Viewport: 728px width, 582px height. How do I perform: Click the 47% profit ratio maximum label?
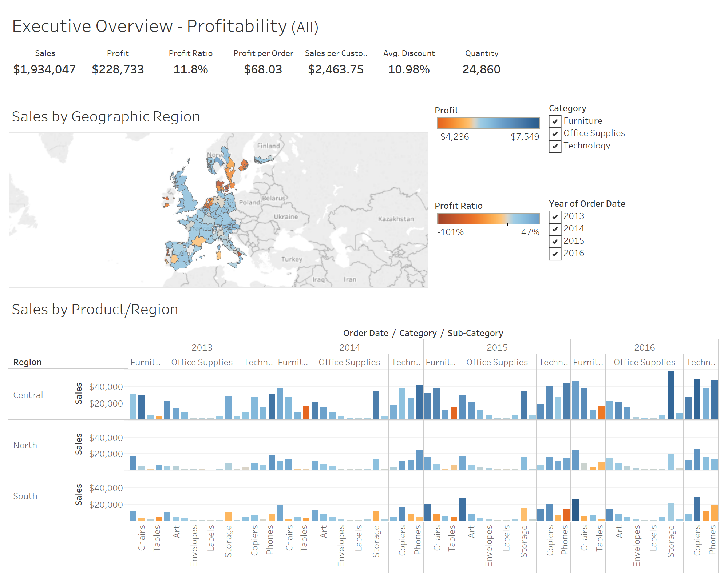(x=530, y=232)
